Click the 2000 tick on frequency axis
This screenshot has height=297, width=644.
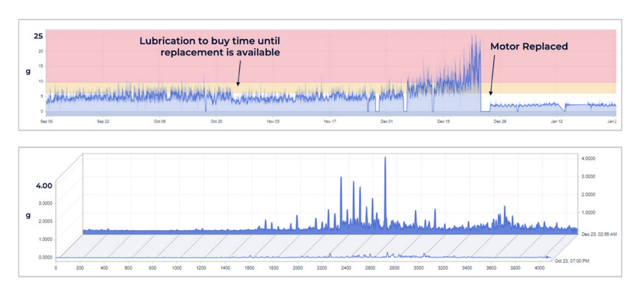pos(298,267)
